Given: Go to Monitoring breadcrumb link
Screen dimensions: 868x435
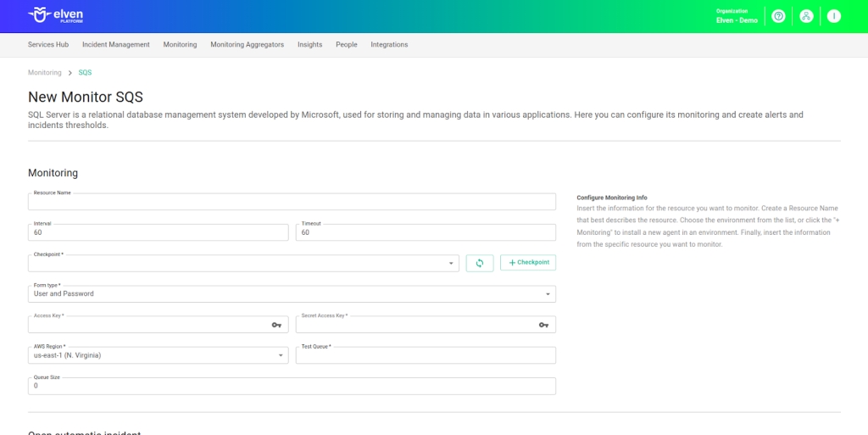Looking at the screenshot, I should pyautogui.click(x=45, y=73).
